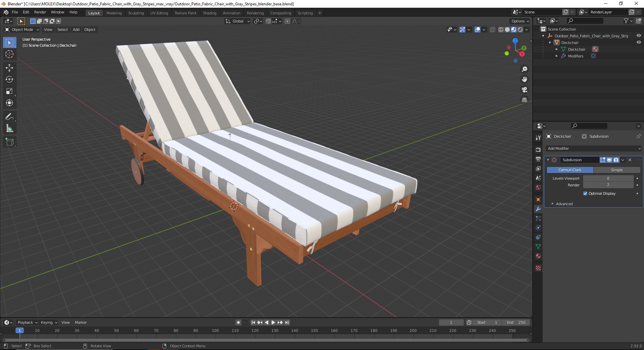This screenshot has width=644, height=350.
Task: Select Simple subdivision type
Action: pos(616,170)
